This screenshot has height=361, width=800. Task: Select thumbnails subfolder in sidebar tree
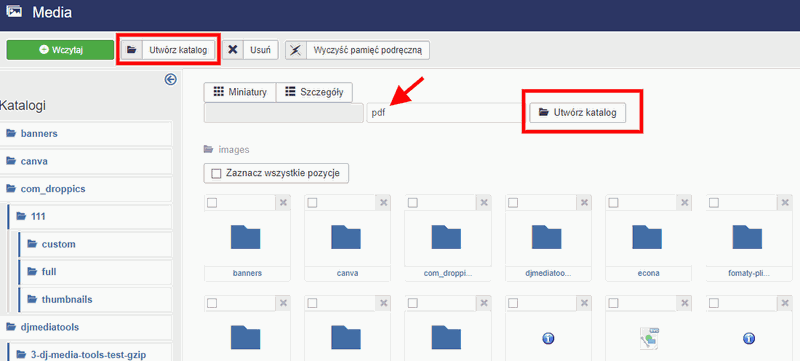(x=95, y=299)
